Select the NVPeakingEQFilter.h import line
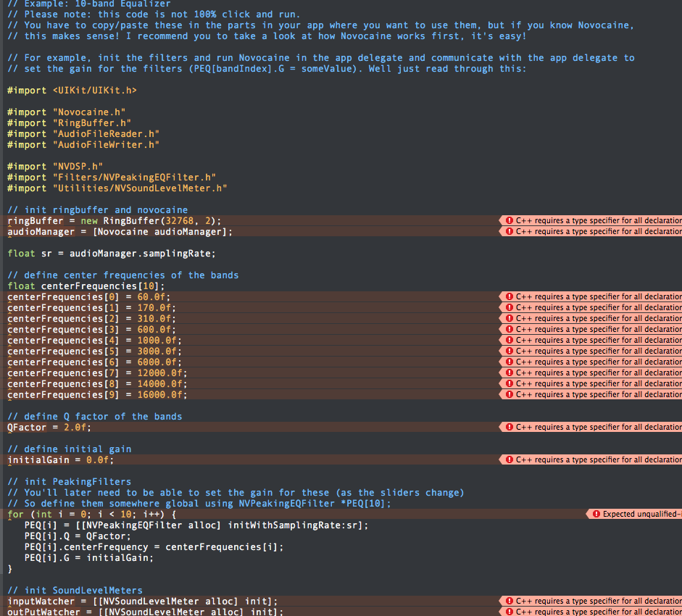 [x=112, y=178]
